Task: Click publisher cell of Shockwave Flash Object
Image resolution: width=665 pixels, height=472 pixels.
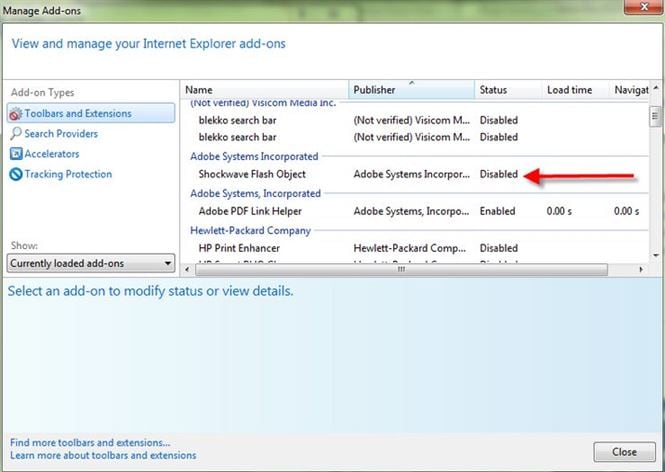Action: tap(411, 174)
